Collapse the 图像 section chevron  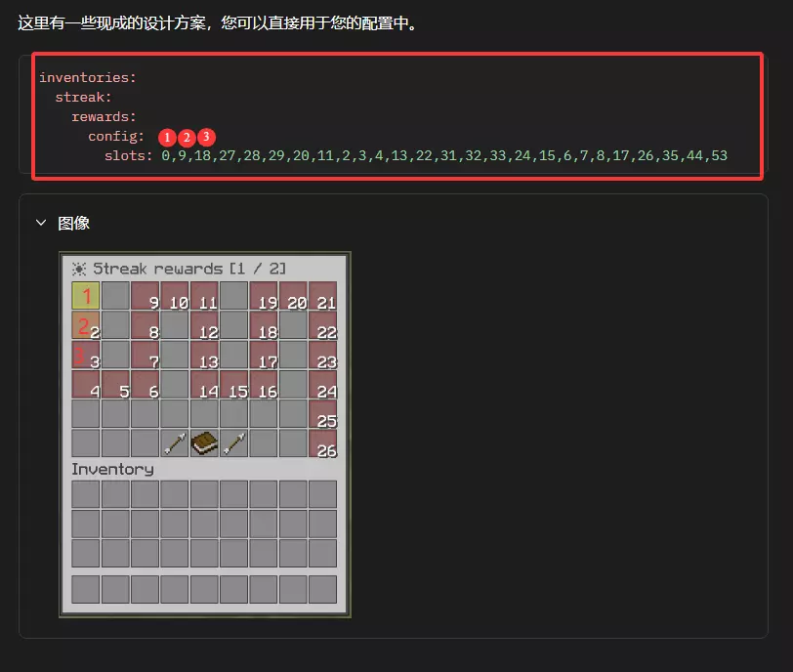point(41,223)
